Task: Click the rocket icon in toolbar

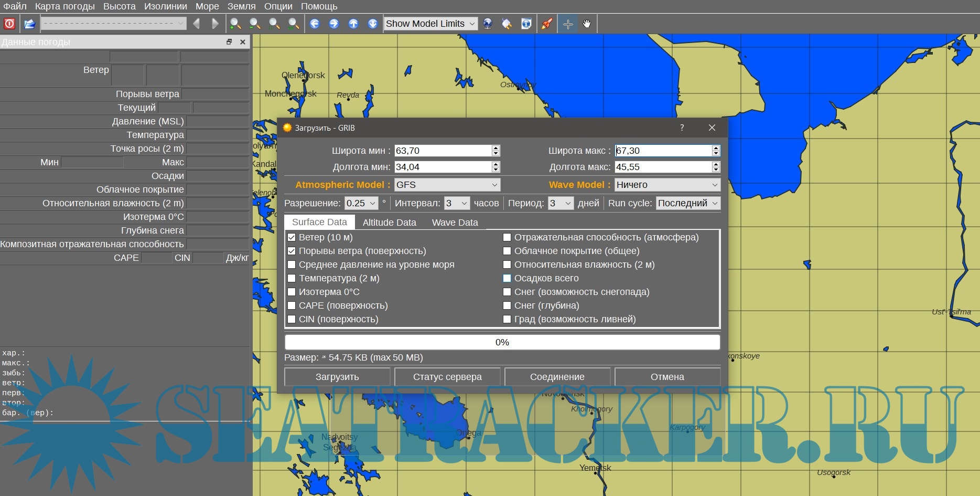Action: [547, 24]
